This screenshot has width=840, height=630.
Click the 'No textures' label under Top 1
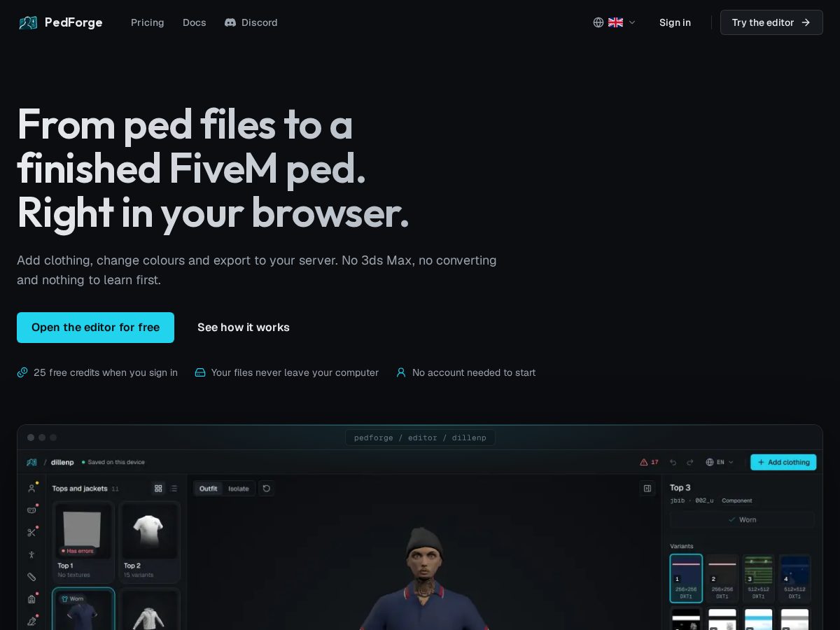tap(74, 575)
